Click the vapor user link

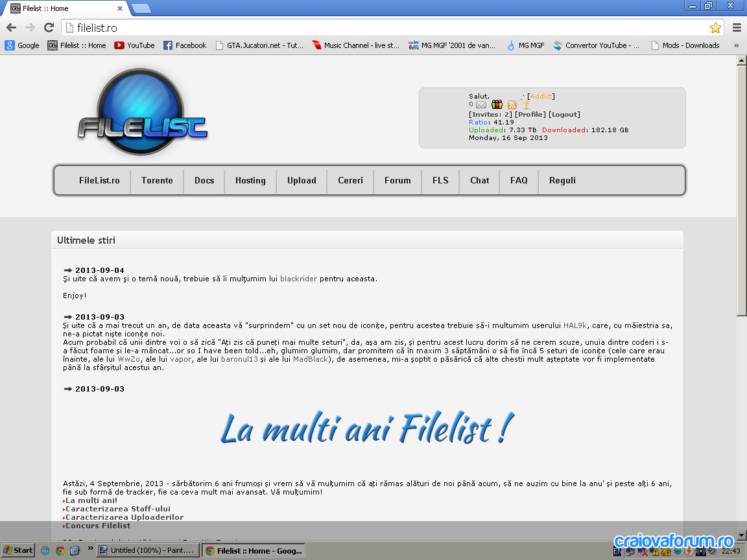click(x=180, y=359)
